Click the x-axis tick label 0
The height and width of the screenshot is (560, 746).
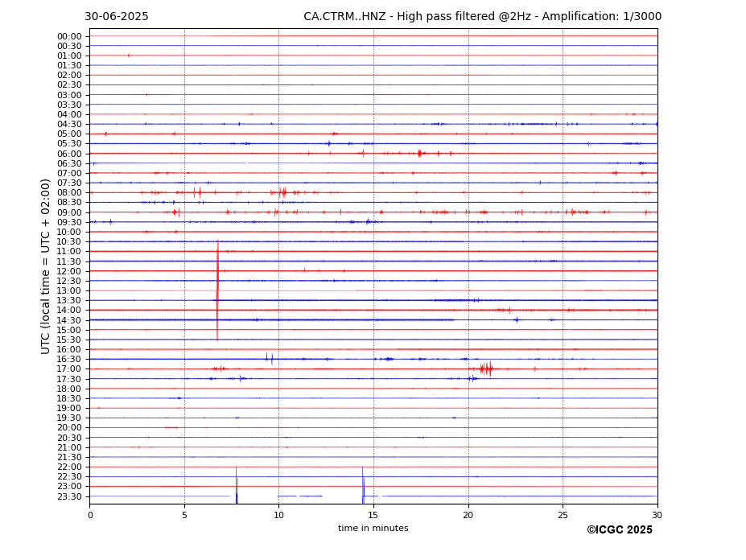(x=90, y=515)
